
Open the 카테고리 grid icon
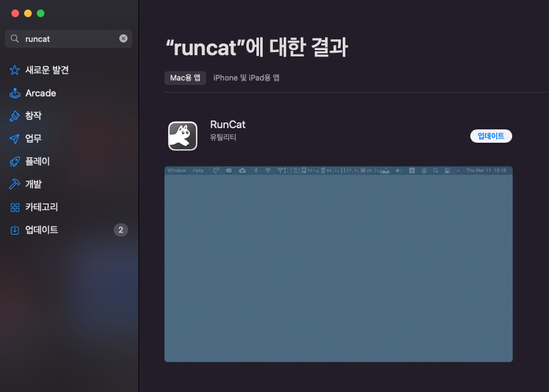(15, 207)
